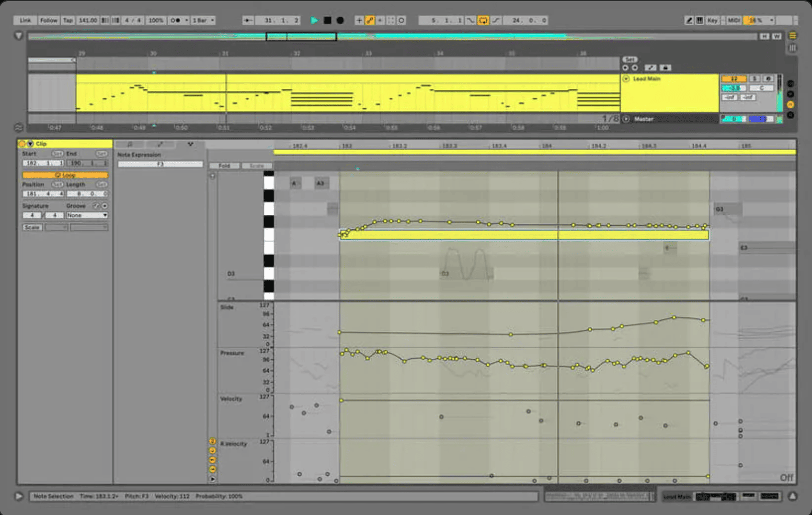
Task: Toggle the Follow button
Action: 49,20
